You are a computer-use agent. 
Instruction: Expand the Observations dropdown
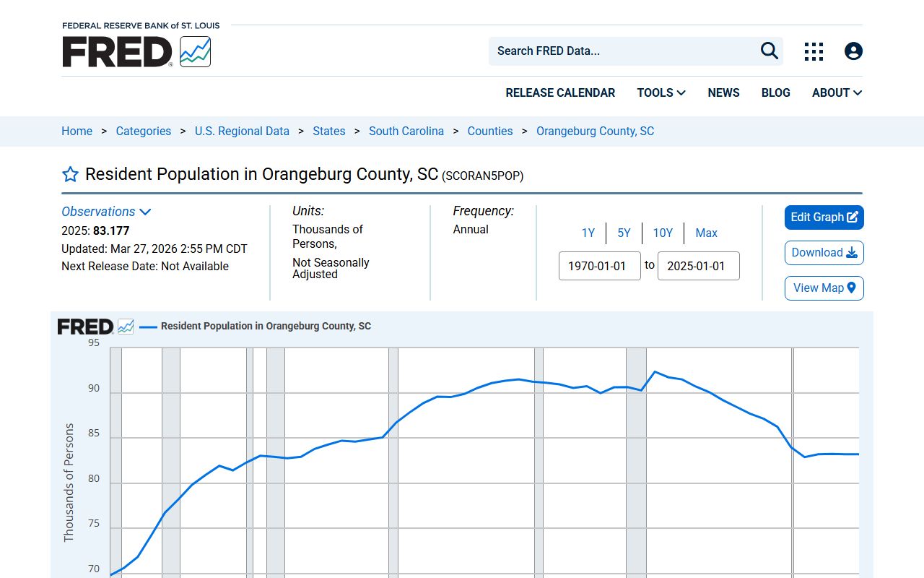106,212
